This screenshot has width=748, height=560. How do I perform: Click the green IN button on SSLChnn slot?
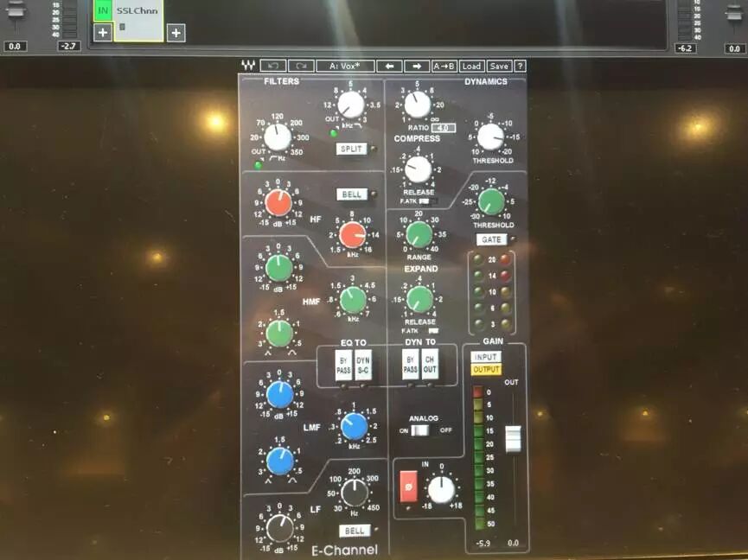coord(103,10)
